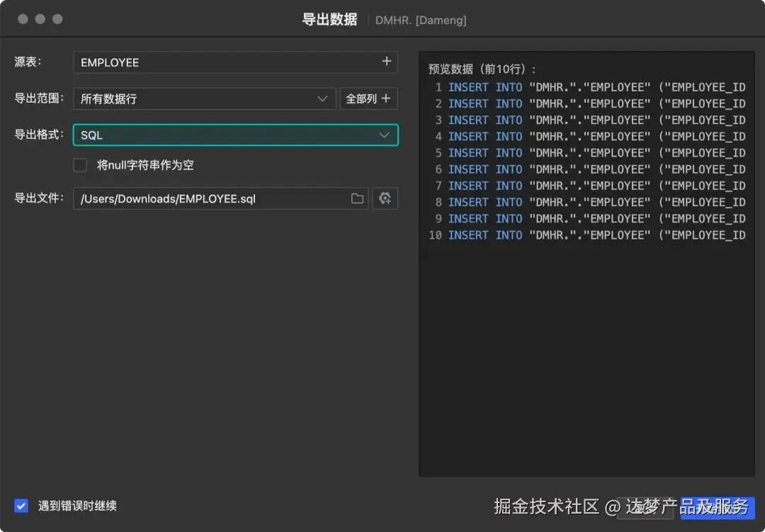Click the blue confirm button at bottom right
The width and height of the screenshot is (765, 532).
[x=717, y=508]
